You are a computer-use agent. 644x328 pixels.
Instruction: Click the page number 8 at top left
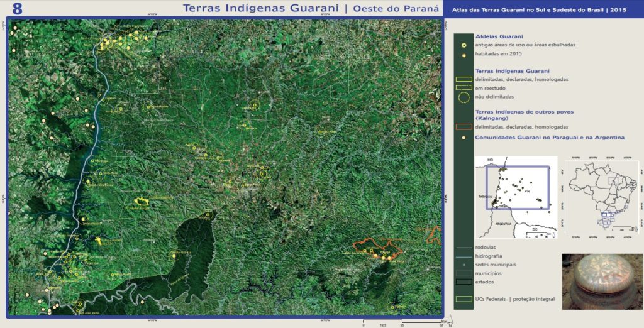point(17,9)
